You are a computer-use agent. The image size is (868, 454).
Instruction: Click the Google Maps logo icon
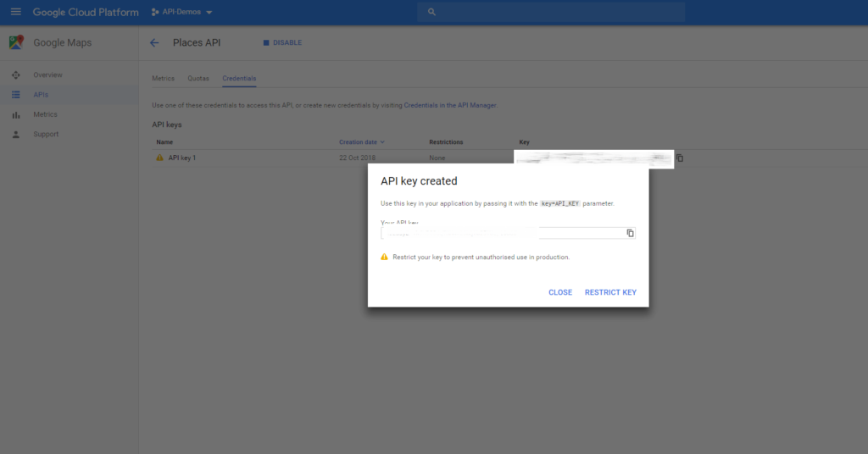point(16,42)
